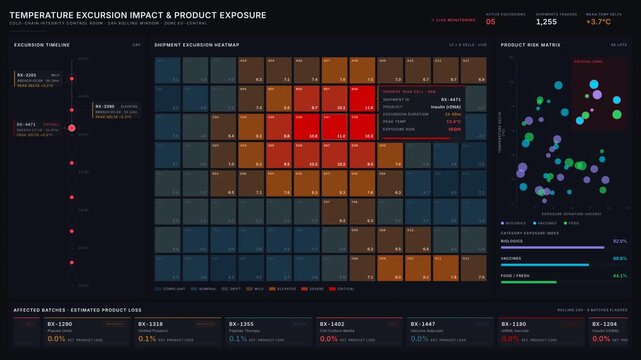Click the Shipments Tracked value 1,255
Image resolution: width=641 pixels, height=360 pixels.
546,22
